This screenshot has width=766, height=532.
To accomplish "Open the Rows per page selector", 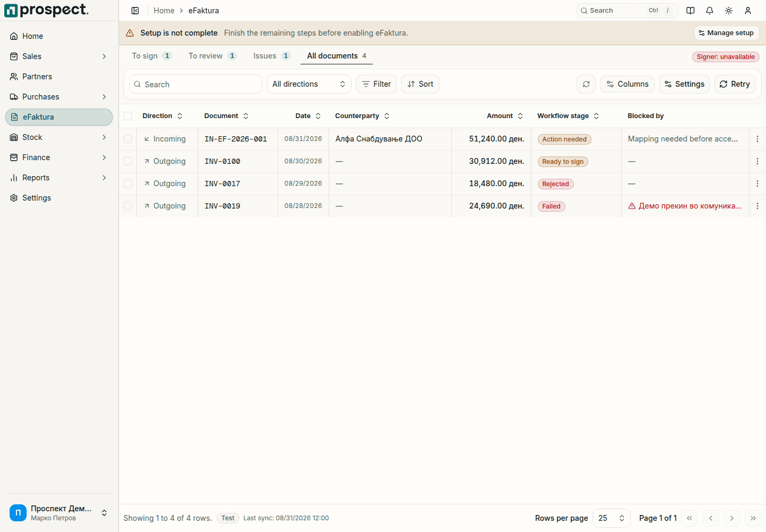I will pos(612,518).
